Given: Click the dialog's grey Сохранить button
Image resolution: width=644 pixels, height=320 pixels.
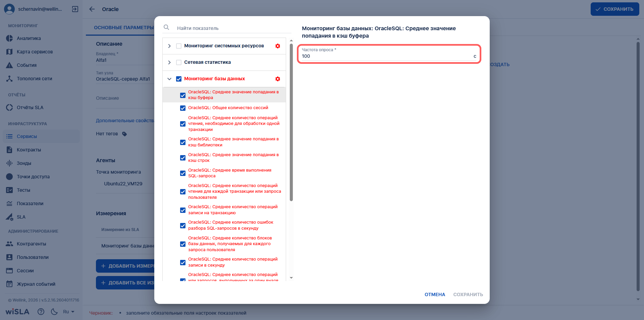Looking at the screenshot, I should (468, 294).
